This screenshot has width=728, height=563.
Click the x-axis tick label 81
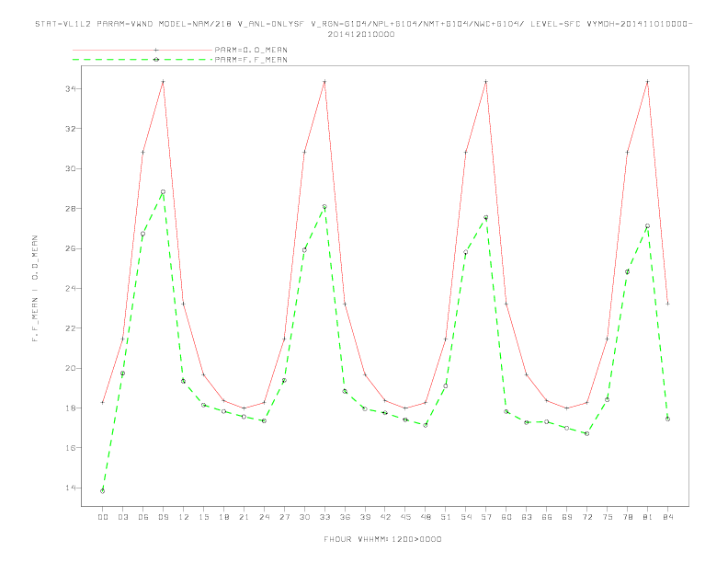click(x=648, y=517)
